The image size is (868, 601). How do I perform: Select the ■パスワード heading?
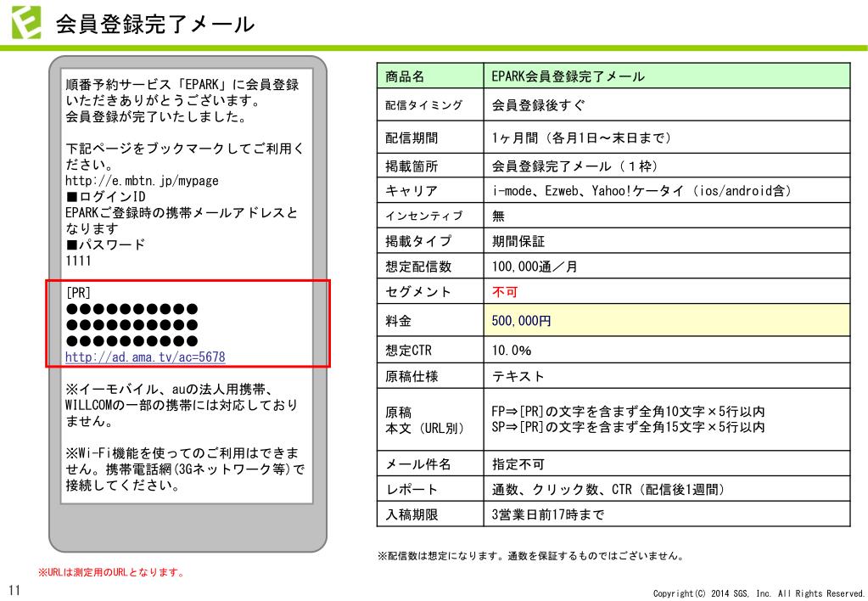(105, 244)
